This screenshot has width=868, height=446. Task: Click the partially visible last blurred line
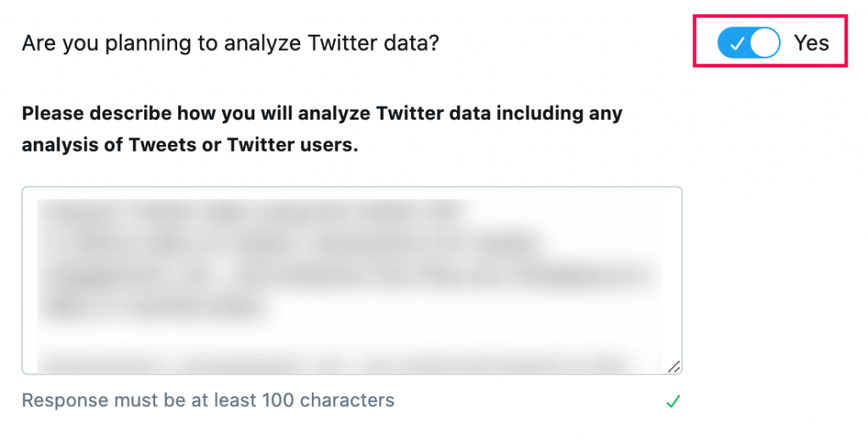point(337,365)
